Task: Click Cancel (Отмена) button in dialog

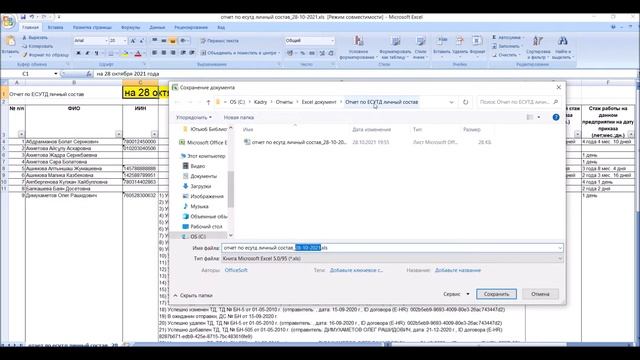Action: pos(540,294)
